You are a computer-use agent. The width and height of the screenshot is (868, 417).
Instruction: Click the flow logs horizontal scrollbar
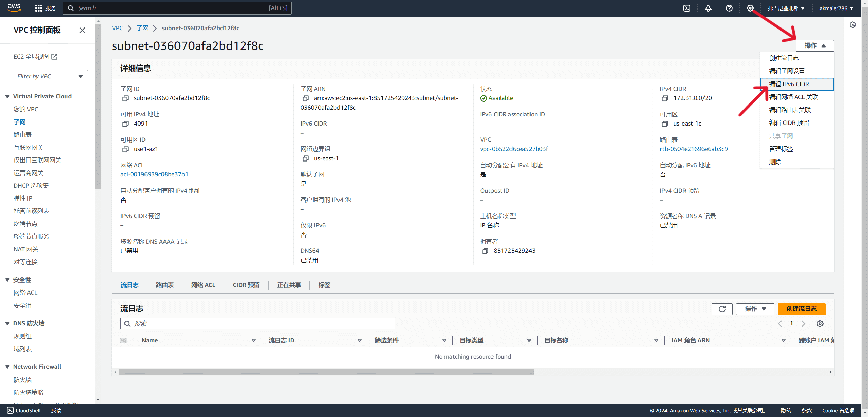(326, 372)
